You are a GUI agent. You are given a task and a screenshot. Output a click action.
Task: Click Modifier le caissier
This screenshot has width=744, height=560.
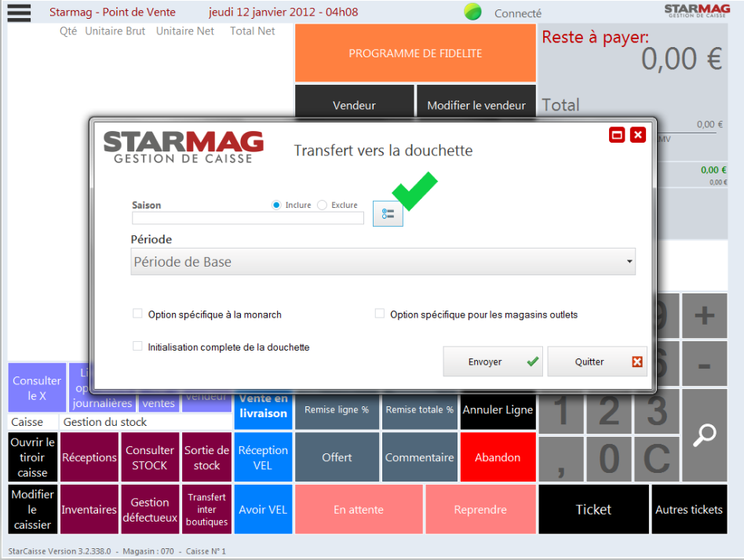coord(33,509)
